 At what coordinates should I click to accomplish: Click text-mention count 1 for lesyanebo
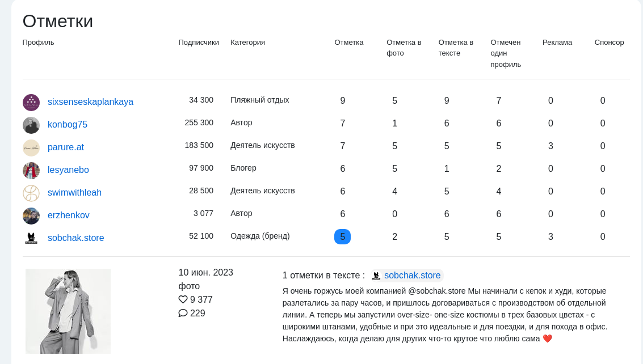(447, 169)
